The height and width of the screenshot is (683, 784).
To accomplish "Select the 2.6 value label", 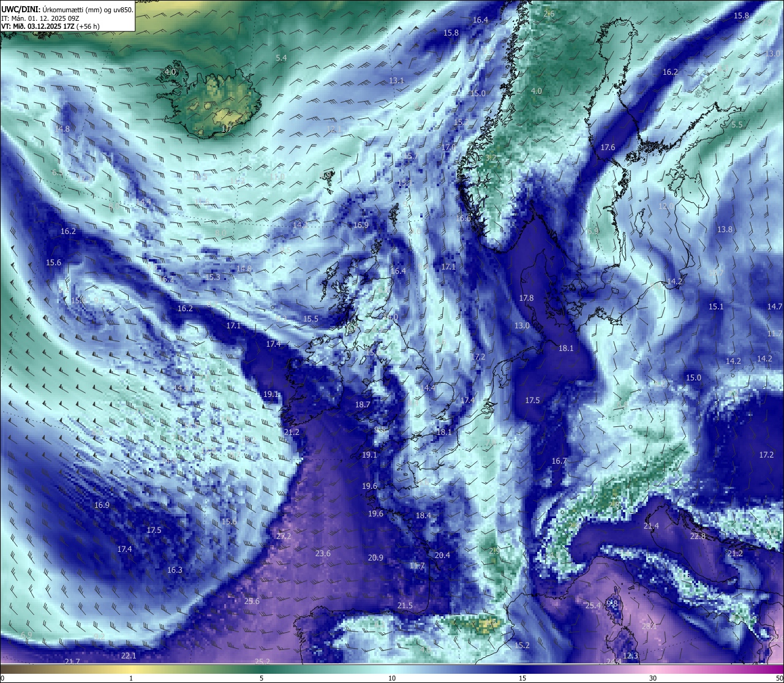I will 549,13.
